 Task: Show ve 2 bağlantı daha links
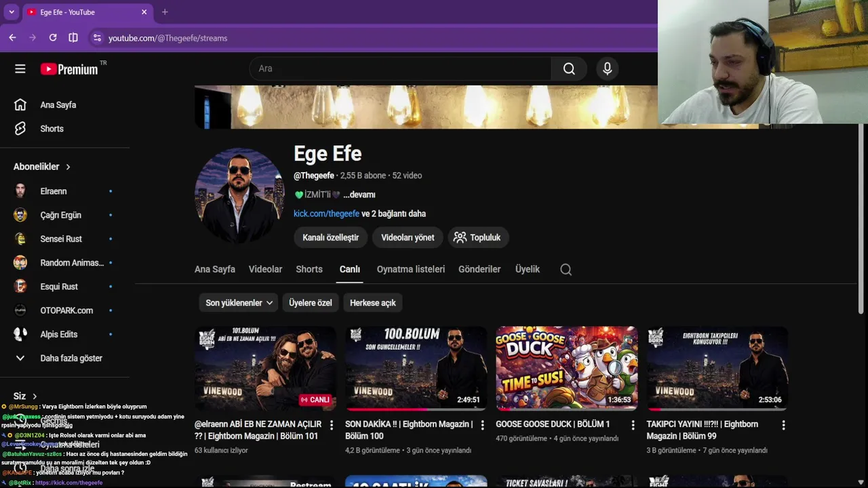click(x=393, y=213)
